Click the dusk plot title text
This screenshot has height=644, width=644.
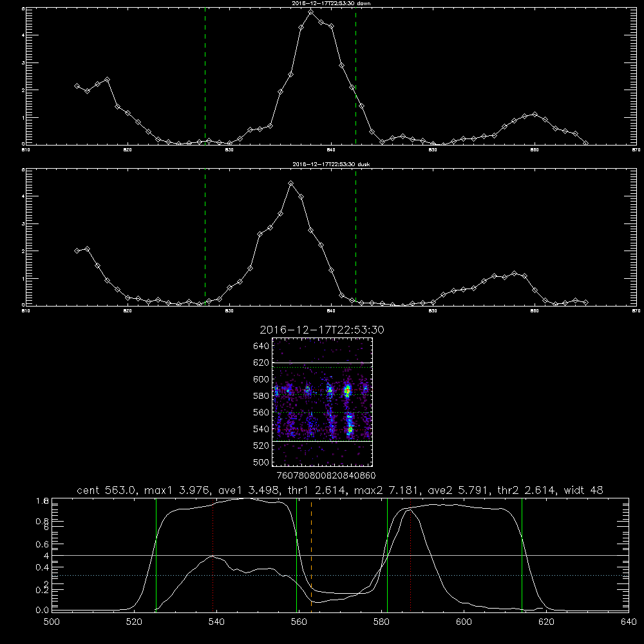[x=332, y=164]
